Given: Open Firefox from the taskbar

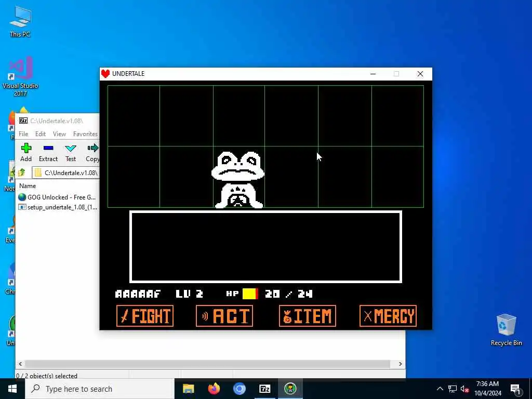Looking at the screenshot, I should point(214,389).
